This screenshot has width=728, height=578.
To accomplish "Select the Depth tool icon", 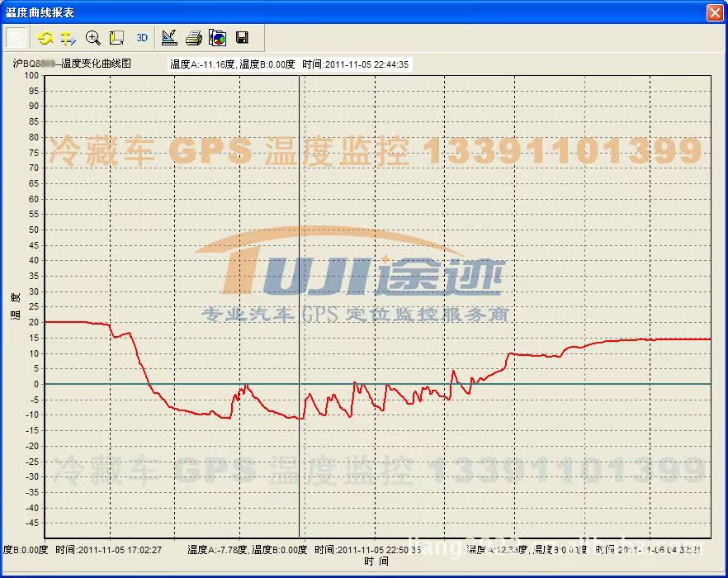I will pyautogui.click(x=116, y=38).
